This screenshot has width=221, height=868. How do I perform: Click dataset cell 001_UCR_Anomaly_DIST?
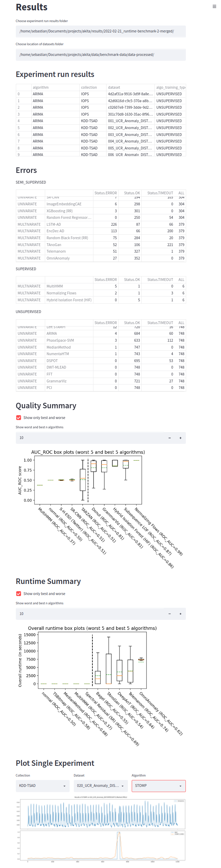[x=130, y=121]
